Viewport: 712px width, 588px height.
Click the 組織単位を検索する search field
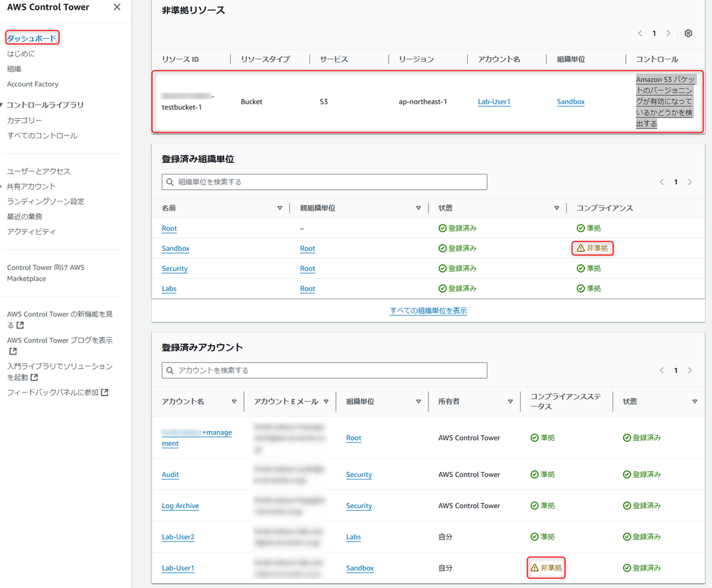pos(324,181)
